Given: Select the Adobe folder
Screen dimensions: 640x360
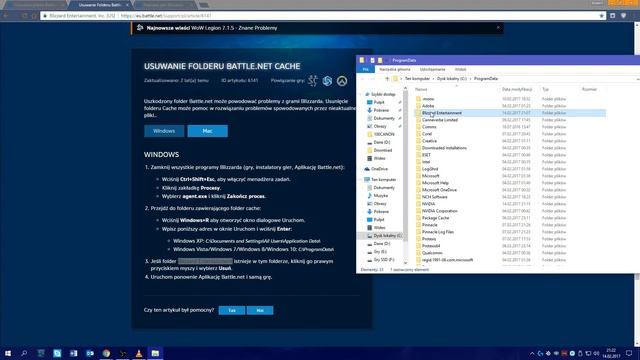Looking at the screenshot, I should point(428,106).
